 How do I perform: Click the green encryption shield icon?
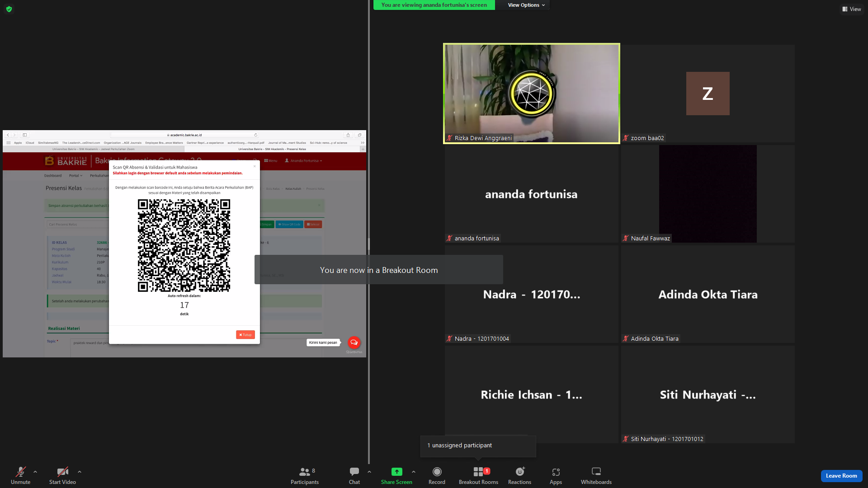coord(9,9)
